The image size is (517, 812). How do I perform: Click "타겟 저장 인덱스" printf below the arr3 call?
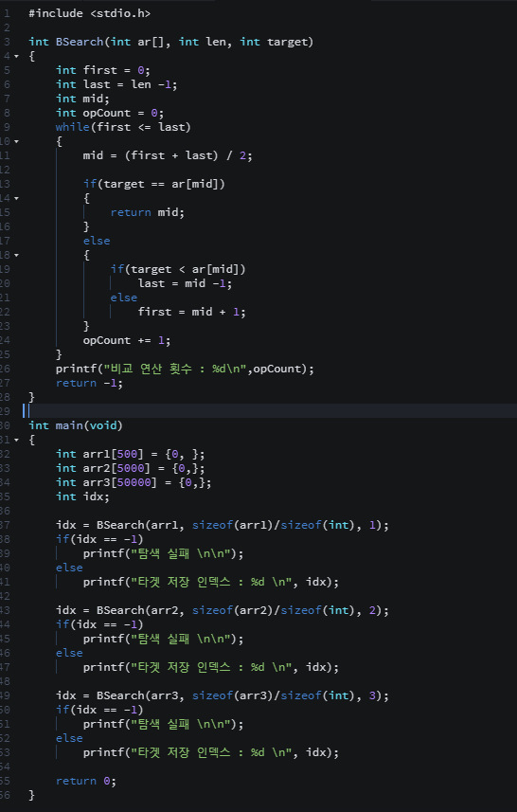click(x=210, y=753)
